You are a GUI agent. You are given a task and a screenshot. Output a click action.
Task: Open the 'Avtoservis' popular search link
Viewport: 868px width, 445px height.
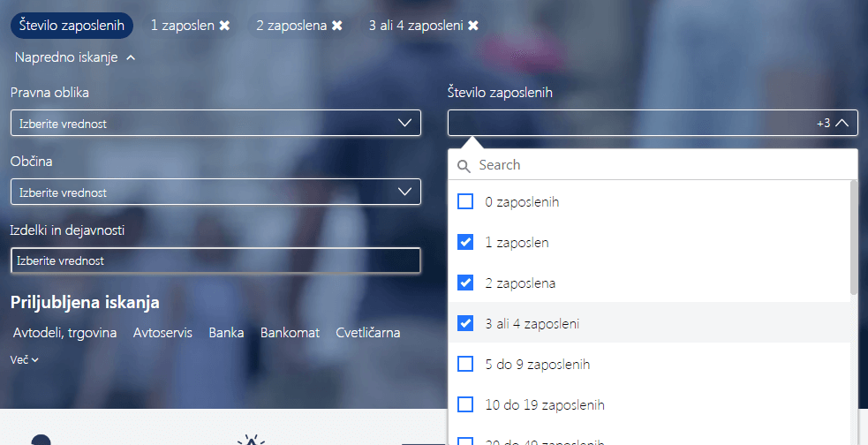162,333
